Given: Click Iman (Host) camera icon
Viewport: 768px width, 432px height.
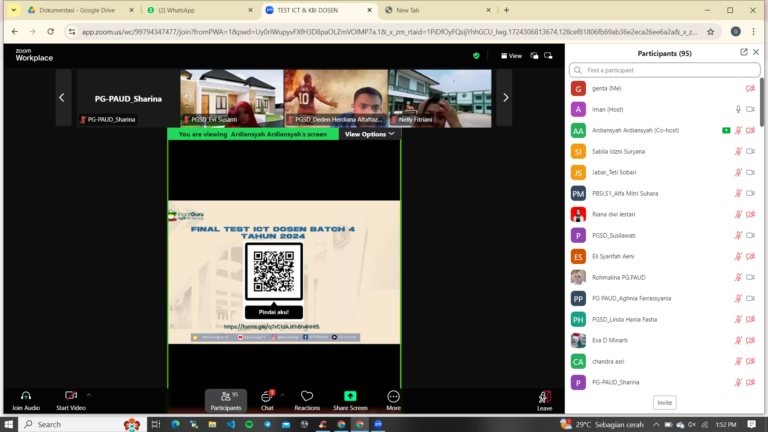Looking at the screenshot, I should coord(750,110).
